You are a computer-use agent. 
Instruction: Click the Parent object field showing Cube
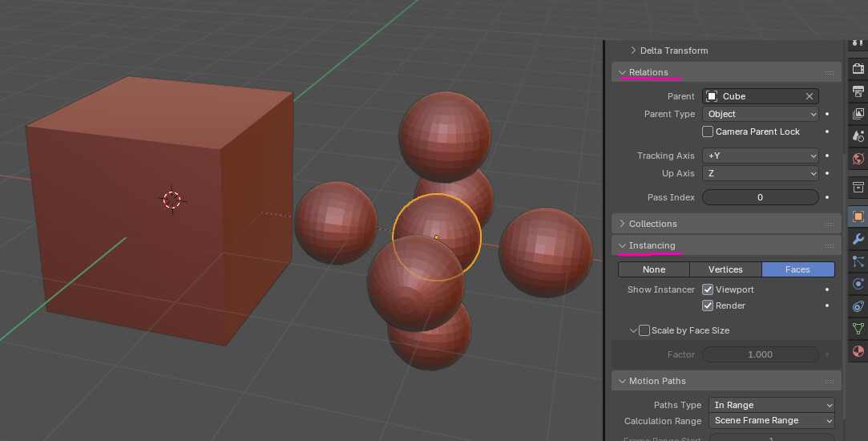click(x=760, y=96)
